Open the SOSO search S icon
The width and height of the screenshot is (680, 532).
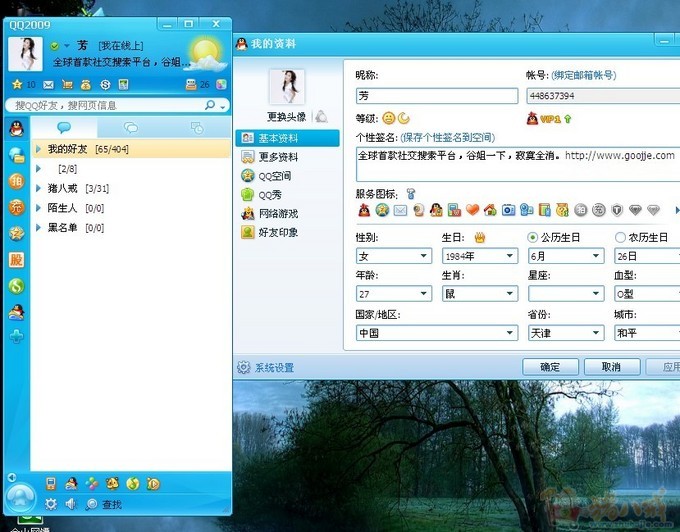click(105, 85)
